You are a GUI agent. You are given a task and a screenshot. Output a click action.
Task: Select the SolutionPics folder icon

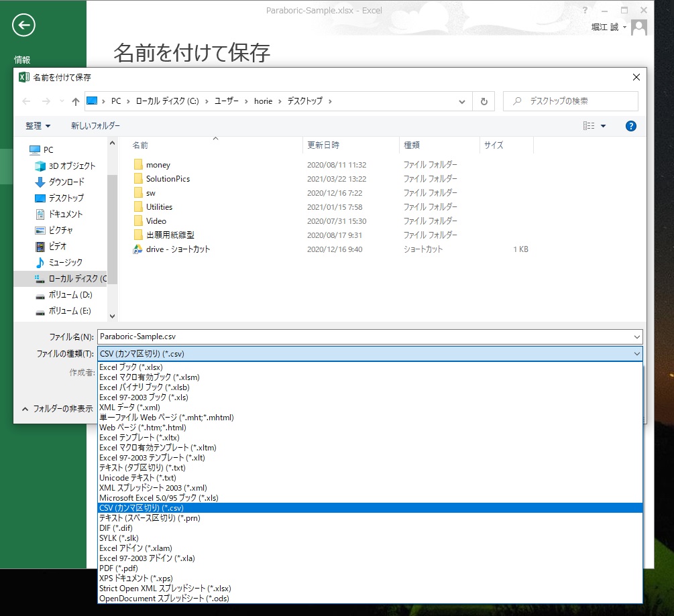(138, 179)
